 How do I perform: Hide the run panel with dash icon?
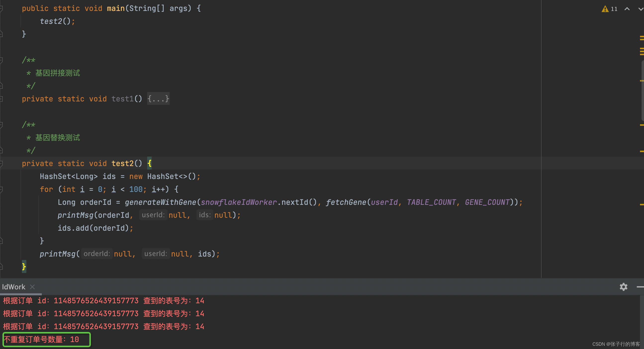point(640,287)
